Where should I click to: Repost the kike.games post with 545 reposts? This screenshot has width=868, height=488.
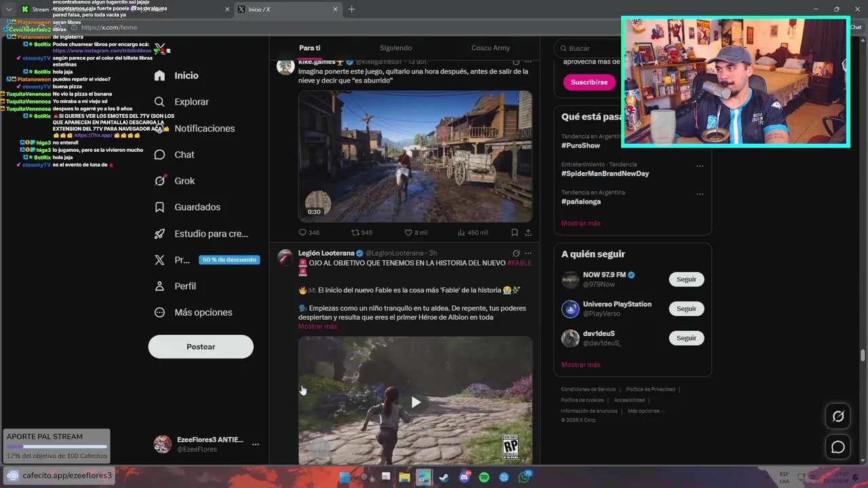tap(361, 232)
